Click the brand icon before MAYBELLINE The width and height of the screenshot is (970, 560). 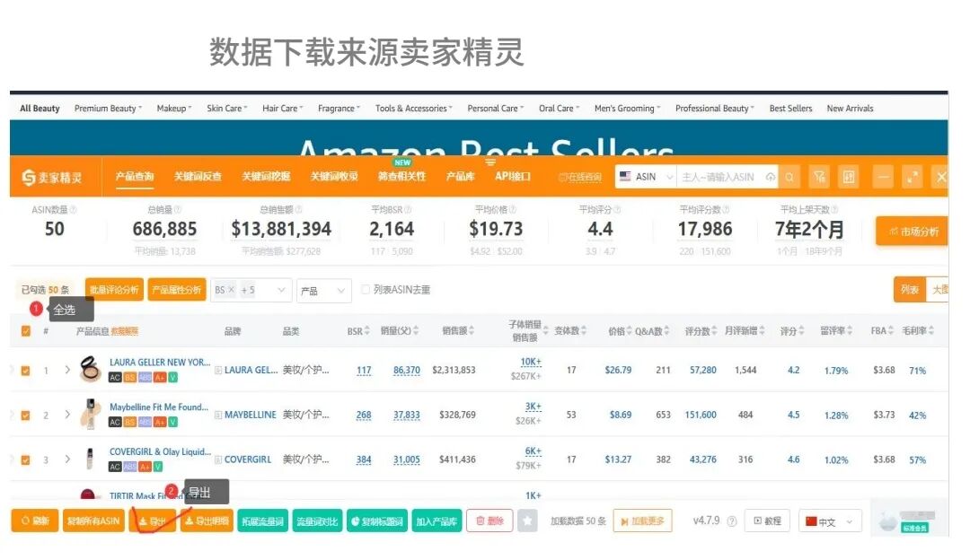point(218,415)
